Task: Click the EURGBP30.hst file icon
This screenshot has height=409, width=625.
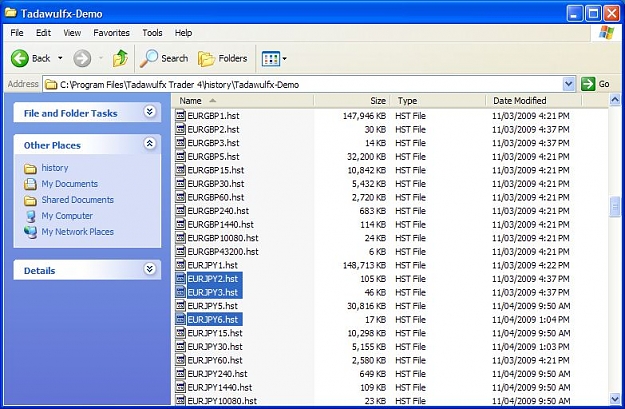Action: (x=181, y=183)
